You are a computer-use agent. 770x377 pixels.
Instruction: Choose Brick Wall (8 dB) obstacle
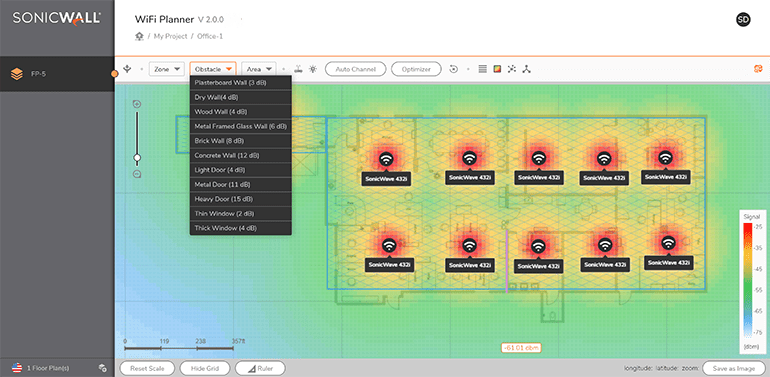[241, 141]
